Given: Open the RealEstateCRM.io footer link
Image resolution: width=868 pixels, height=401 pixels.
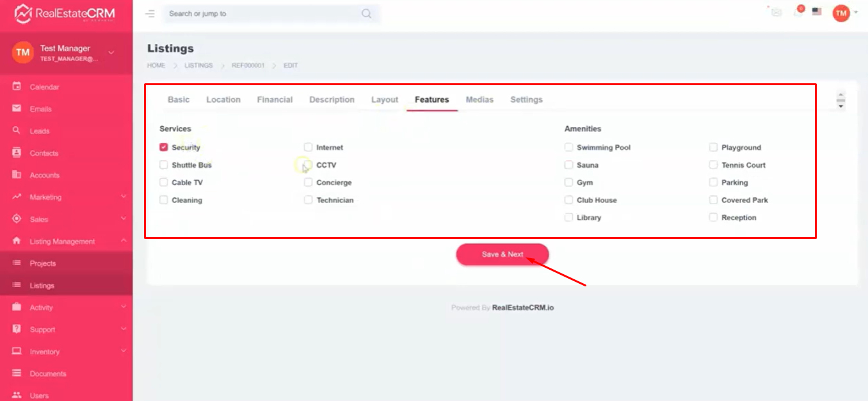Looking at the screenshot, I should [x=523, y=307].
